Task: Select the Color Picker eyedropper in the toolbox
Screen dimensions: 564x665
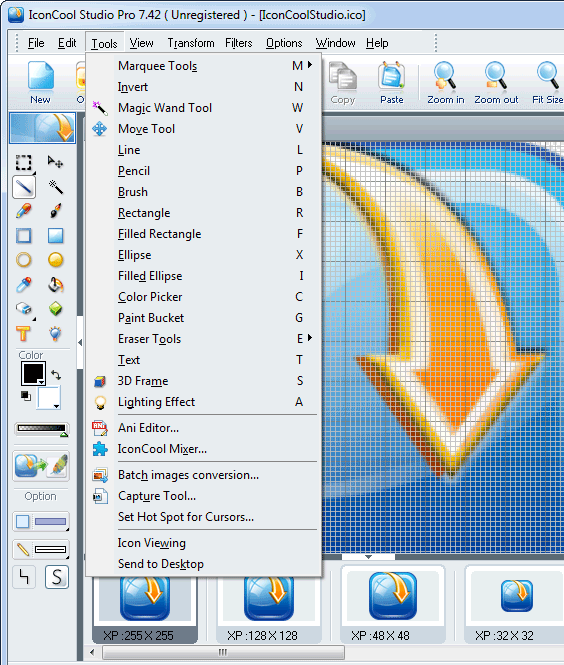Action: 24,285
